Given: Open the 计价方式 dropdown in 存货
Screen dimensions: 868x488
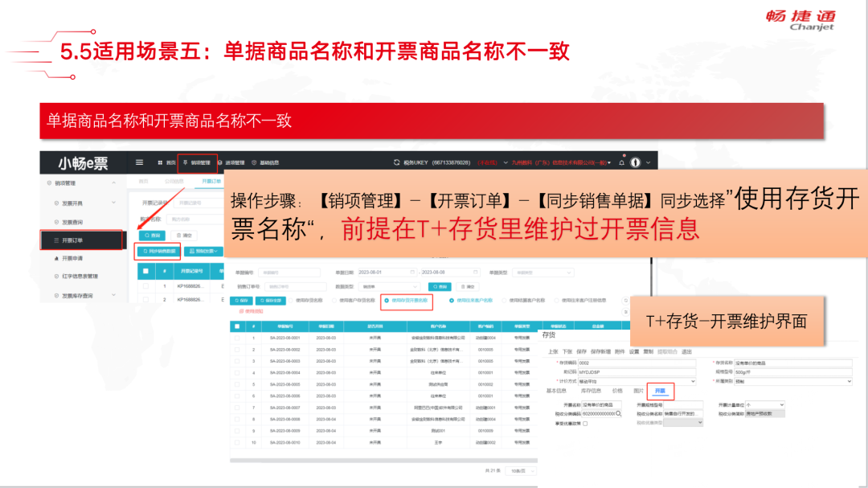Looking at the screenshot, I should coord(637,382).
